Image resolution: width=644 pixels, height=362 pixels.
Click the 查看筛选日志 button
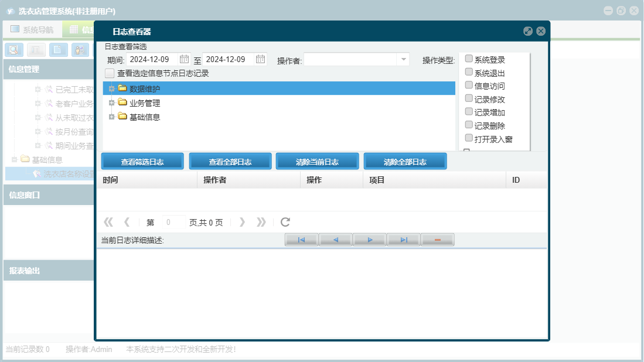pos(142,161)
